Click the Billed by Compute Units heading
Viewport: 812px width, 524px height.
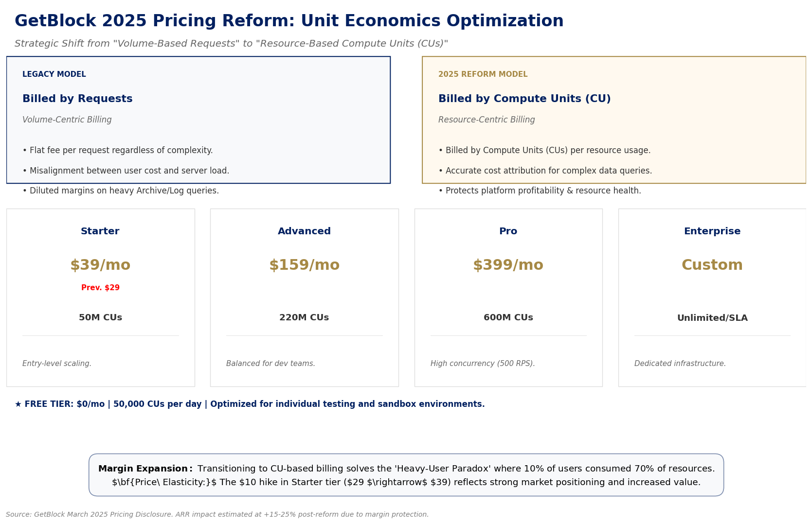pos(524,99)
